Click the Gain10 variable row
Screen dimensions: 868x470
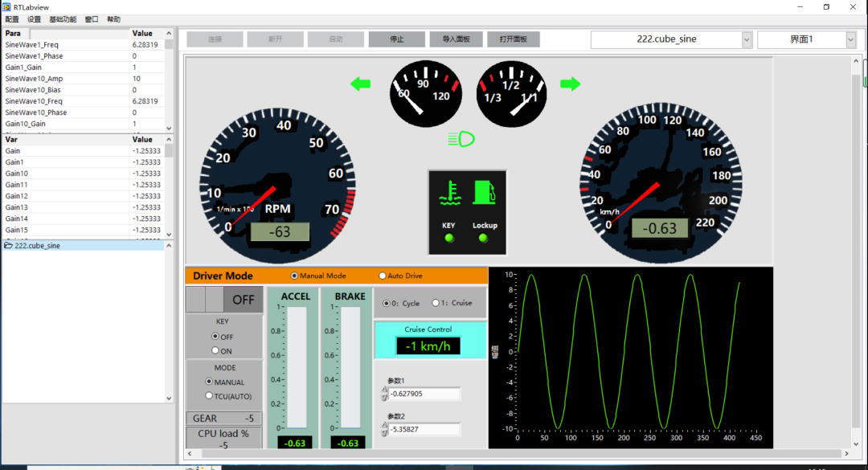coord(84,174)
